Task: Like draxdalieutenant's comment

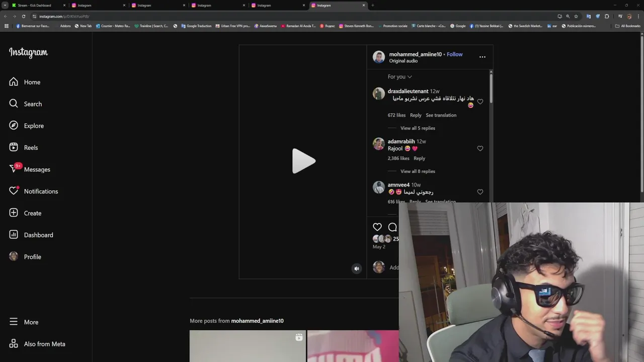Action: (480, 102)
